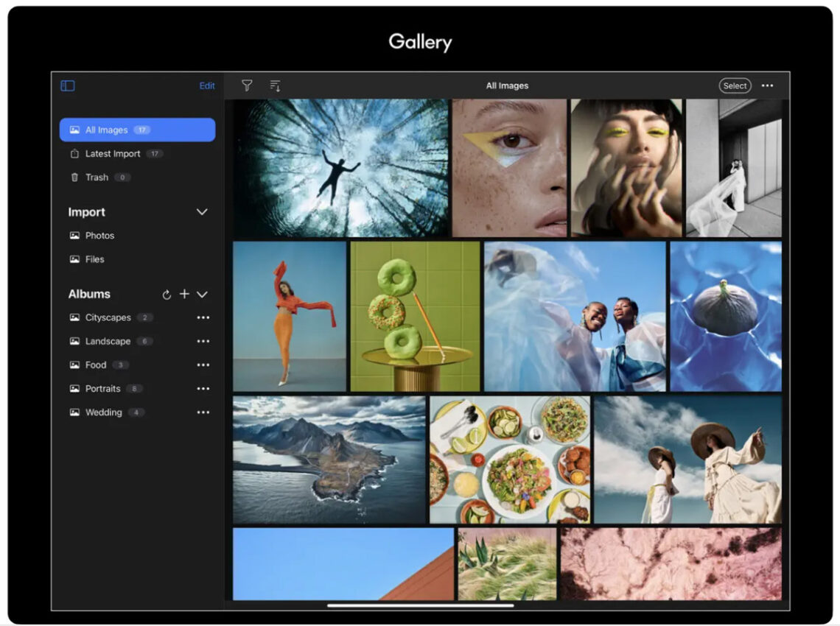Click the refresh albums icon
Screen dimensions: 840x626
coord(167,295)
